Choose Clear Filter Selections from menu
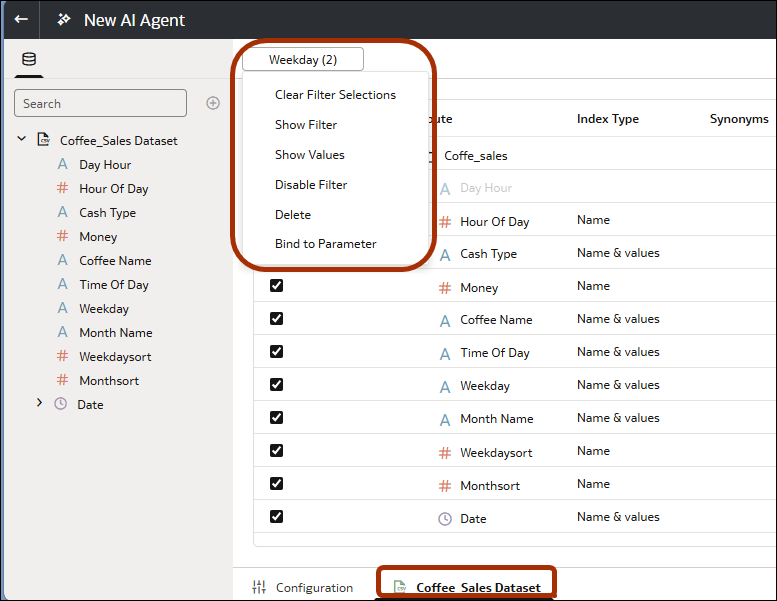Viewport: 777px width, 601px height. click(335, 95)
